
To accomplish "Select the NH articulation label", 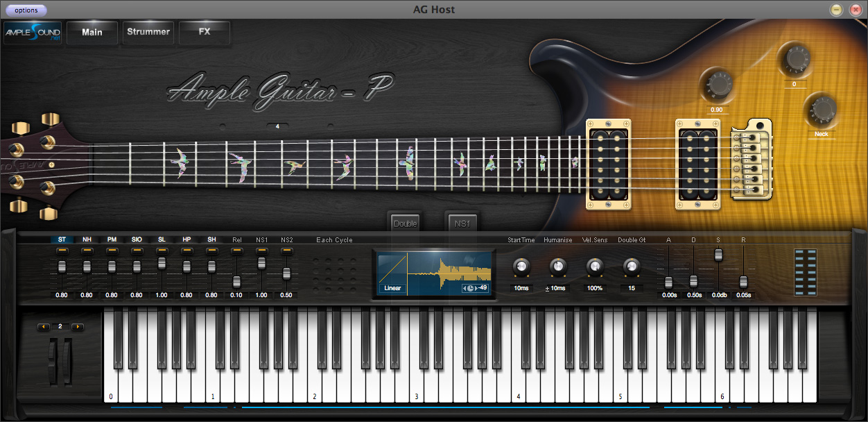I will coord(87,239).
